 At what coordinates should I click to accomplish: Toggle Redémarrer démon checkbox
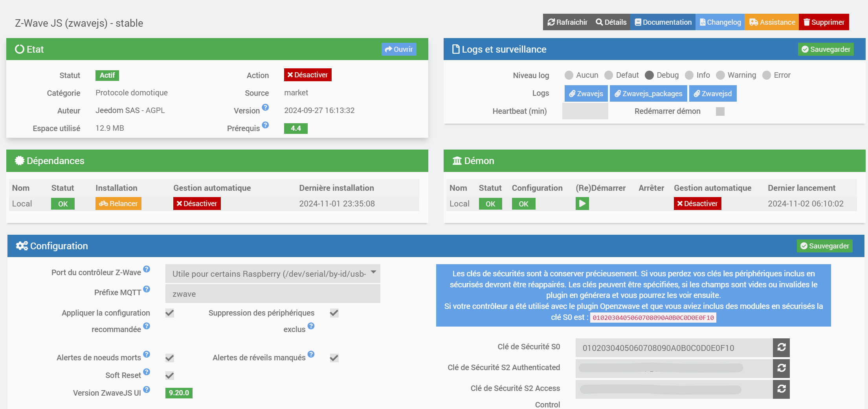click(x=720, y=111)
